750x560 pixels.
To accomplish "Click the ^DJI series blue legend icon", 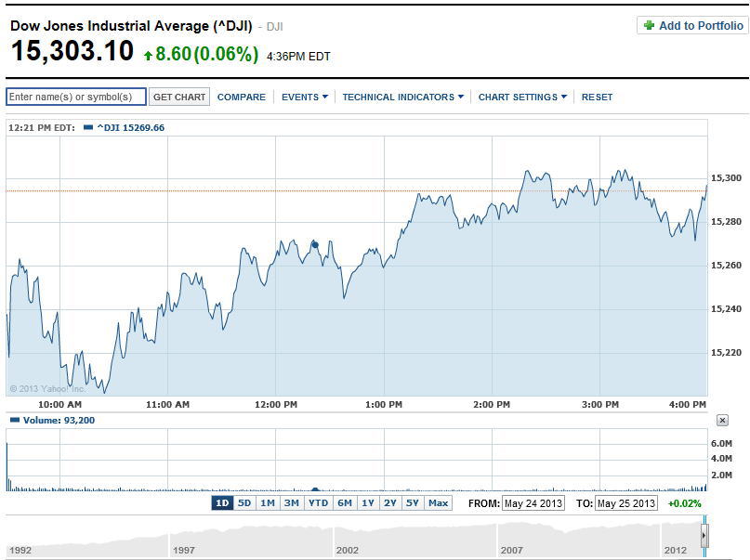I will 88,127.
